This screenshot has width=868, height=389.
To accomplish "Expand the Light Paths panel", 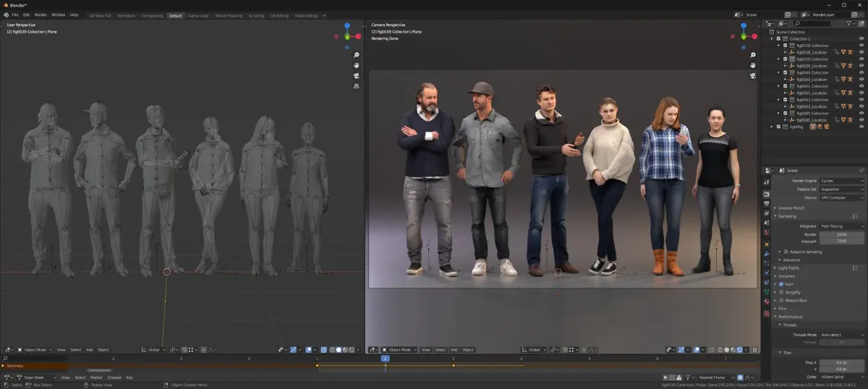I will click(788, 268).
